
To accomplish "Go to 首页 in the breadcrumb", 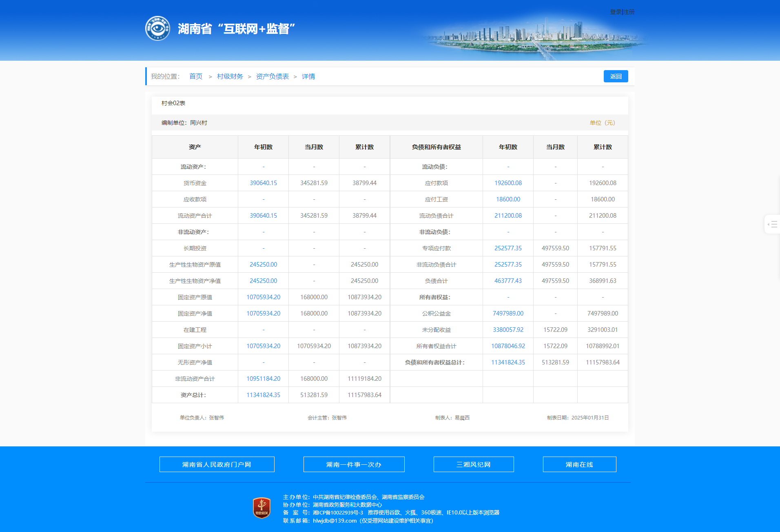I will pyautogui.click(x=196, y=77).
